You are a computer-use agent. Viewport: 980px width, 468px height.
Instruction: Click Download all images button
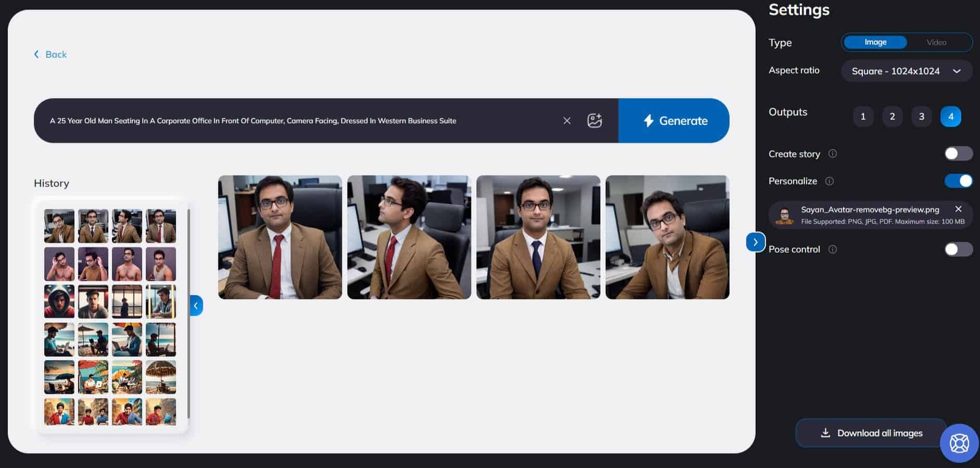pos(871,433)
